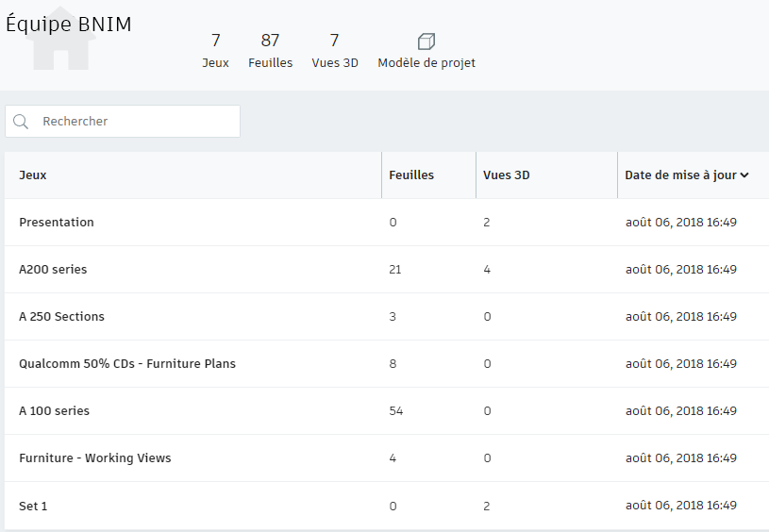Open the A200 series set

click(53, 270)
